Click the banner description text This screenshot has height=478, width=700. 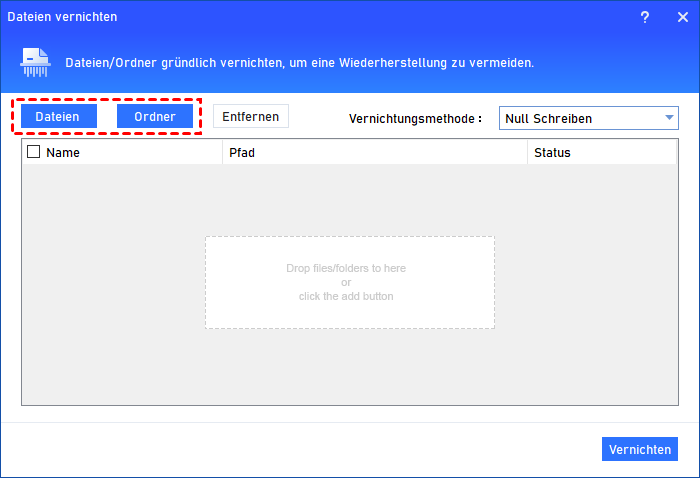[300, 62]
